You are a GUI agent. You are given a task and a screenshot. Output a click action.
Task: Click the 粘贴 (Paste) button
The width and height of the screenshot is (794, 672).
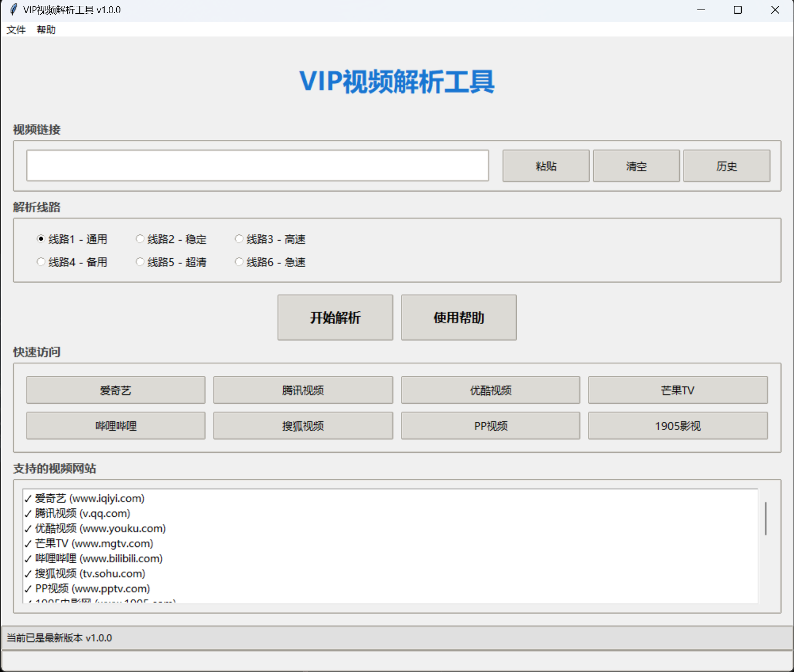click(546, 166)
